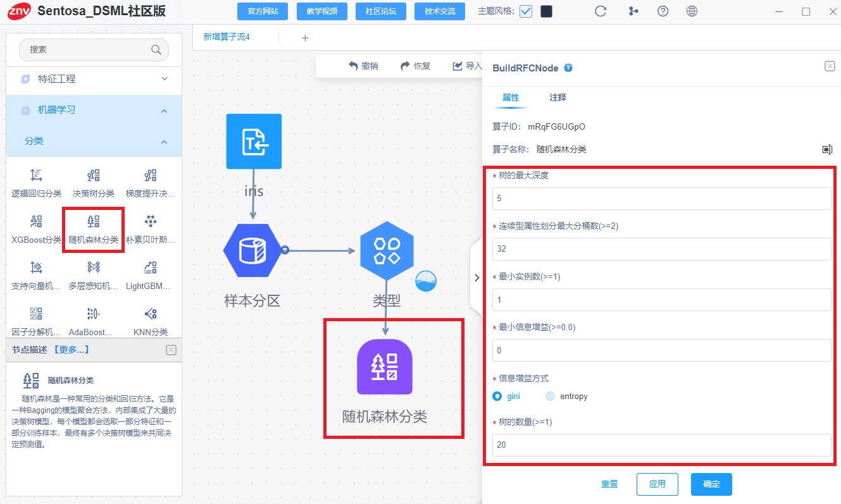The height and width of the screenshot is (504, 841).
Task: Click the 确定 button
Action: (x=711, y=484)
